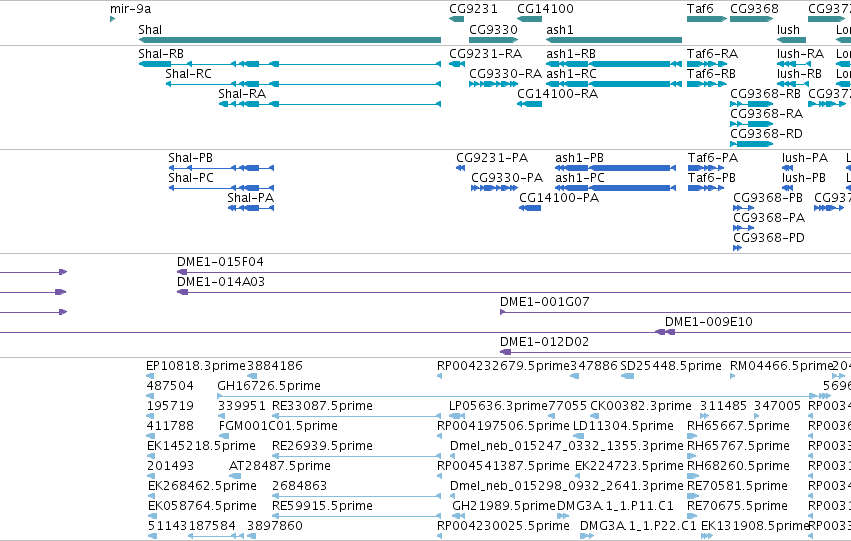
Task: Select the ash1-RB transcript label
Action: point(571,54)
